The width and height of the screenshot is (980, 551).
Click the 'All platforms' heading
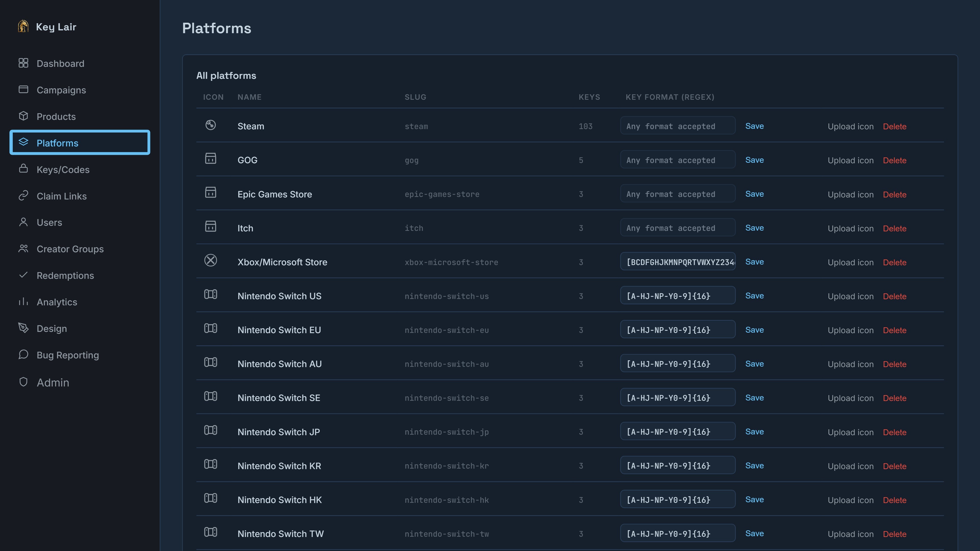click(x=226, y=75)
